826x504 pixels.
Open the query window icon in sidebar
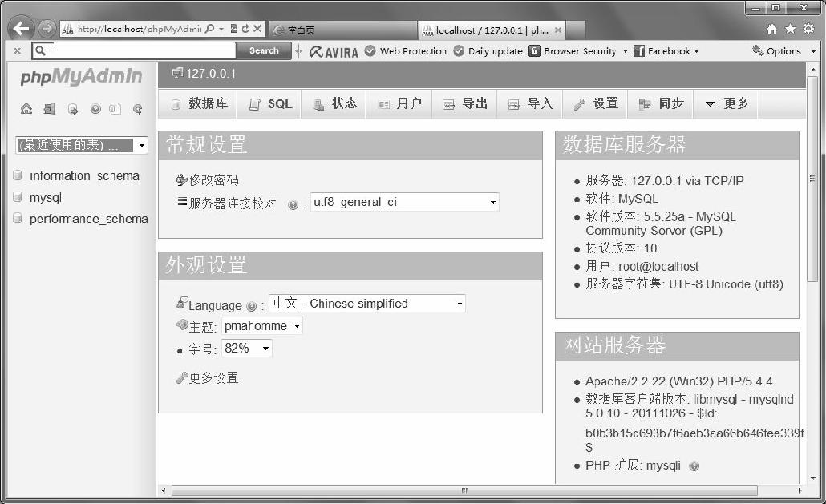click(73, 109)
